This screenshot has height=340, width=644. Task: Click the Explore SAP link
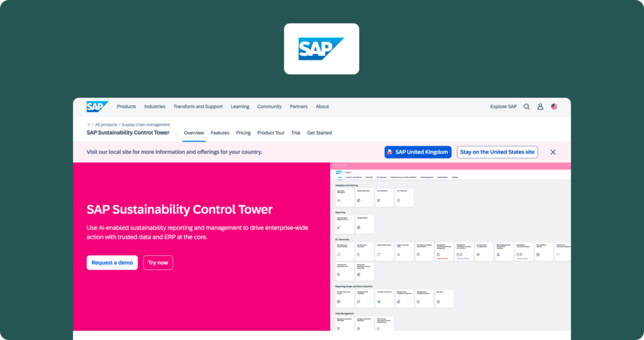click(503, 106)
